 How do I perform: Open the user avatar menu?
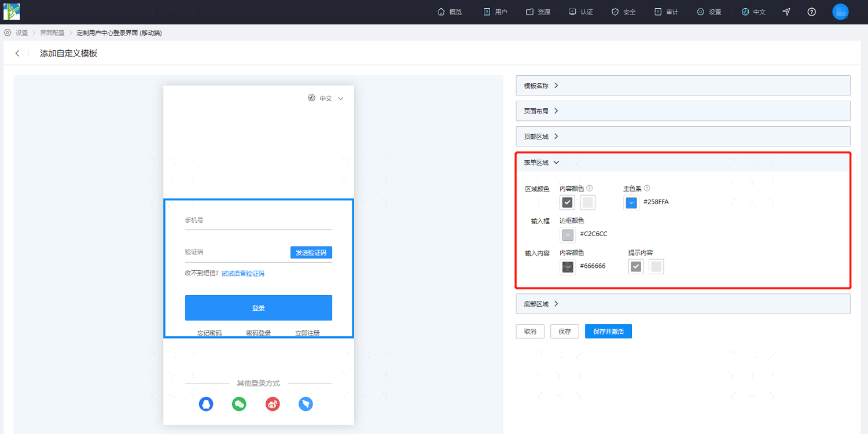pos(840,12)
